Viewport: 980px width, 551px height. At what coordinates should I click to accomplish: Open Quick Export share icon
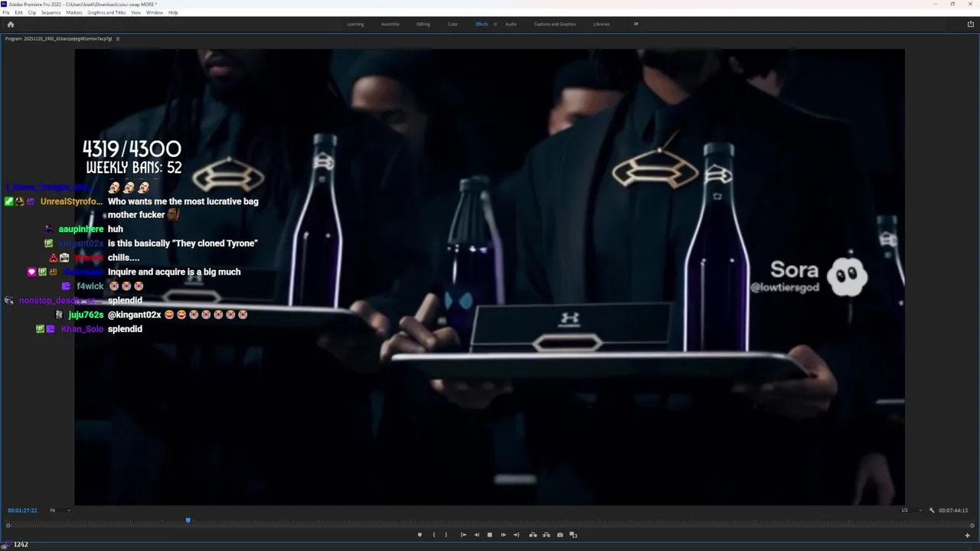point(971,24)
